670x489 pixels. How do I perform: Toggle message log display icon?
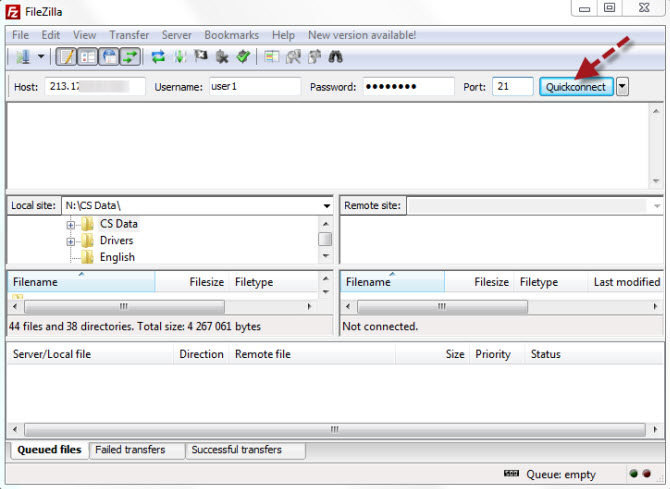[x=67, y=57]
